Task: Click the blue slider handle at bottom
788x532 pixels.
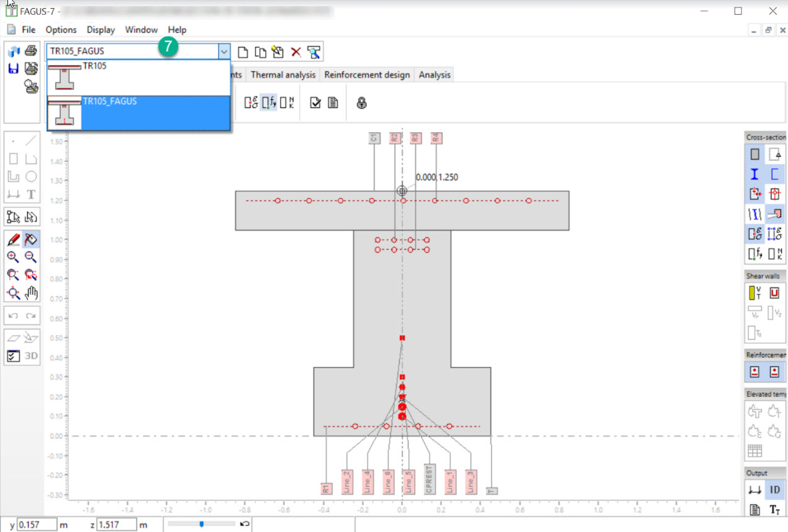Action: (201, 525)
